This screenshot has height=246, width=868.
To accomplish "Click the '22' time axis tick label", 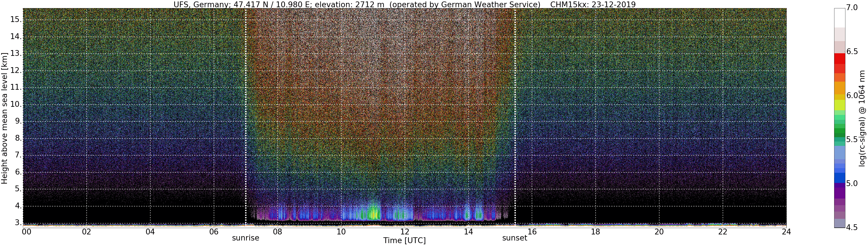I will tap(723, 232).
